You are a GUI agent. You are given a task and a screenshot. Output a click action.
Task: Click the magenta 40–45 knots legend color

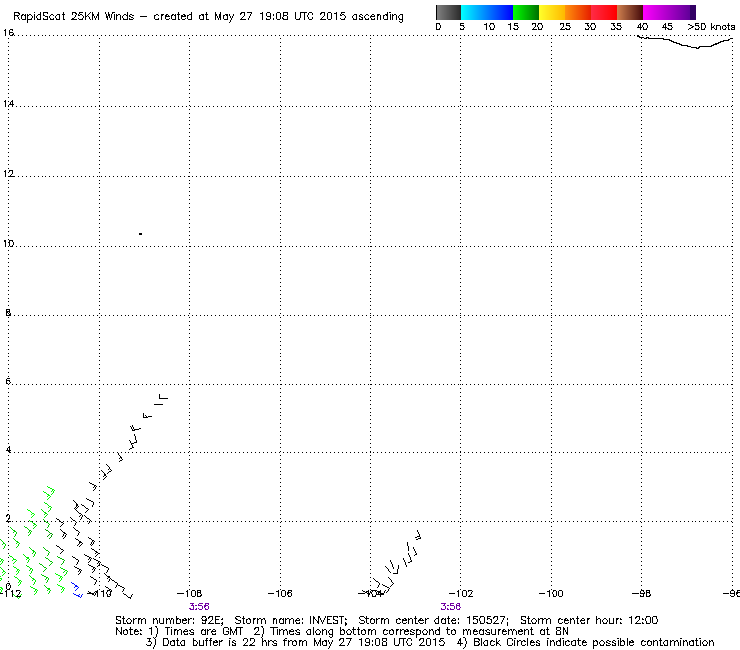click(x=656, y=12)
